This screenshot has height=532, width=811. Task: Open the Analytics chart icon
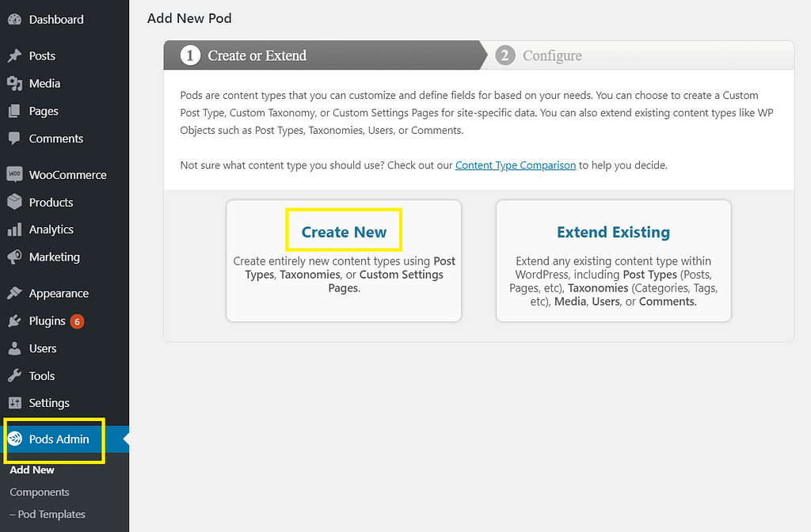point(14,230)
